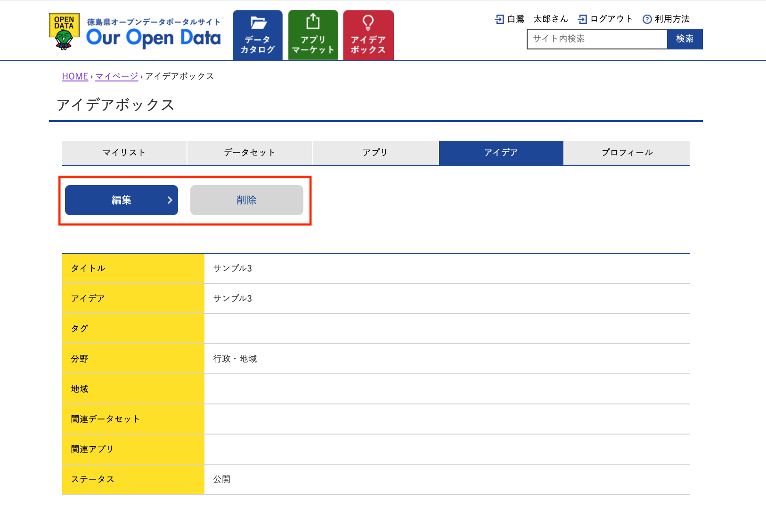Click the Our Open Data site title

(154, 39)
